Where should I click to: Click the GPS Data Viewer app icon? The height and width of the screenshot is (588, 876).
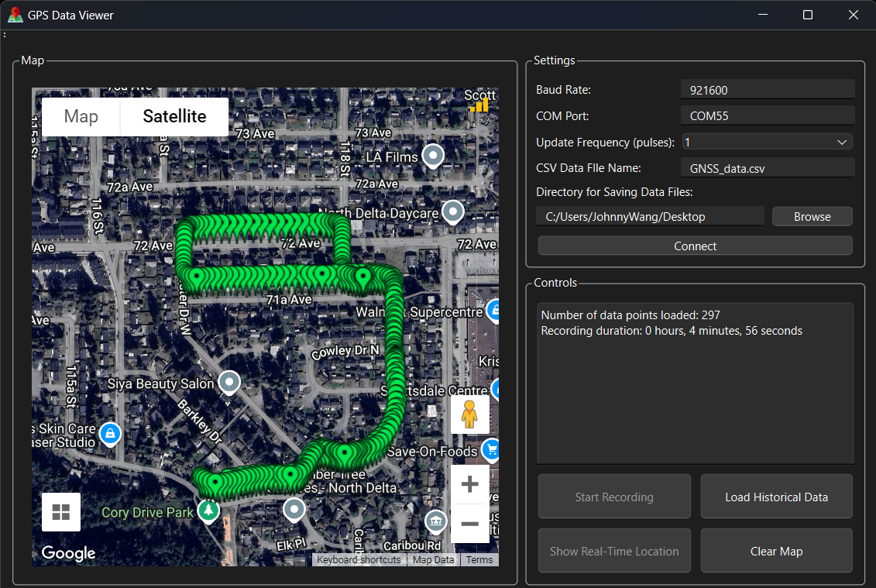pyautogui.click(x=15, y=15)
